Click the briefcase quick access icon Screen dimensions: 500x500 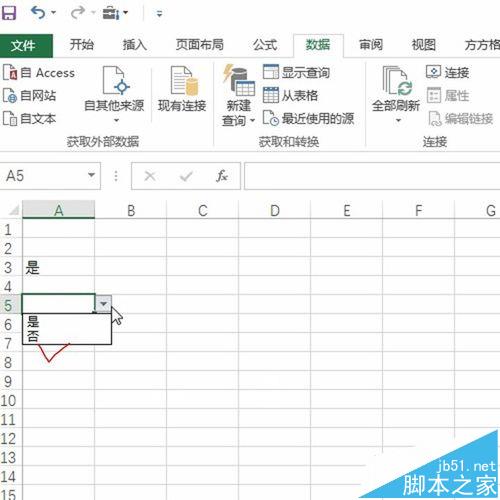[110, 13]
